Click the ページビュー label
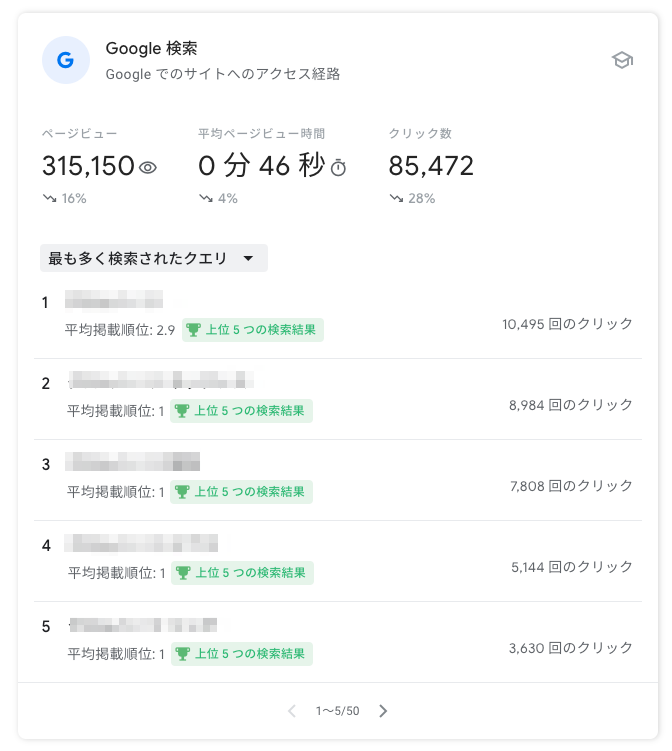Viewport: 672px width, 751px height. 80,134
